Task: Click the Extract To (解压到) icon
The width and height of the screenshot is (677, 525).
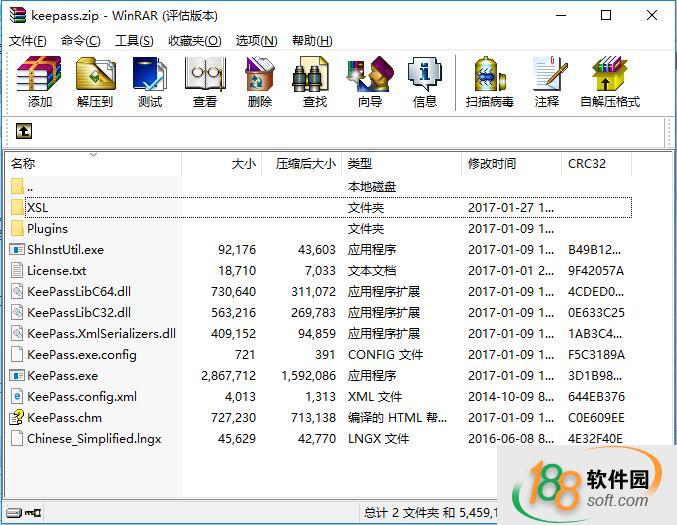Action: point(95,81)
